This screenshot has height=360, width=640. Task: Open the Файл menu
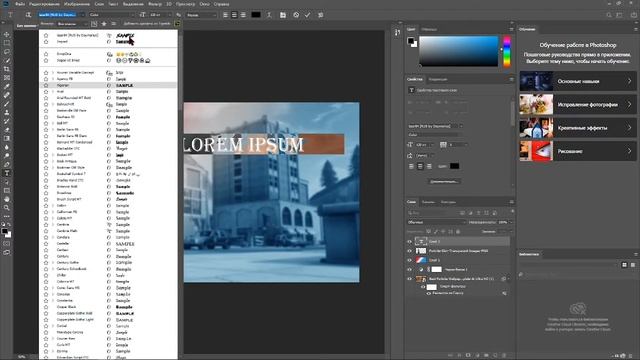(20, 4)
